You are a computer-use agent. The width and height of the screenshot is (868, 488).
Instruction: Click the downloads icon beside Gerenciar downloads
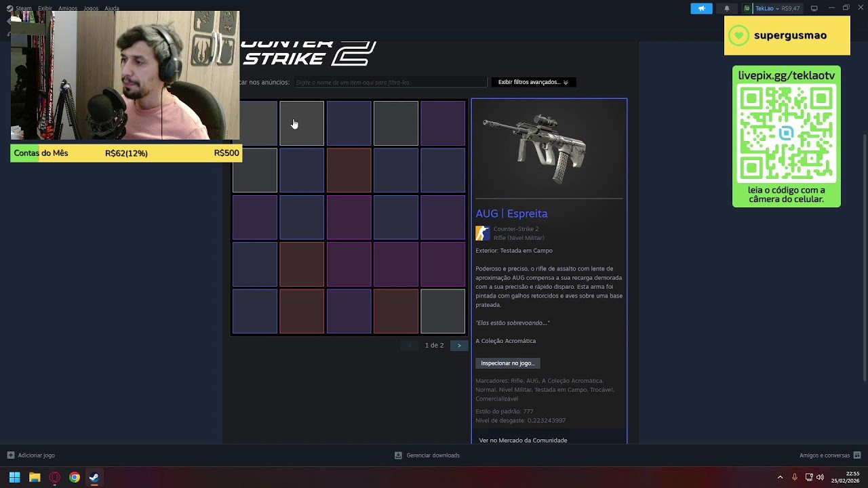(x=398, y=455)
